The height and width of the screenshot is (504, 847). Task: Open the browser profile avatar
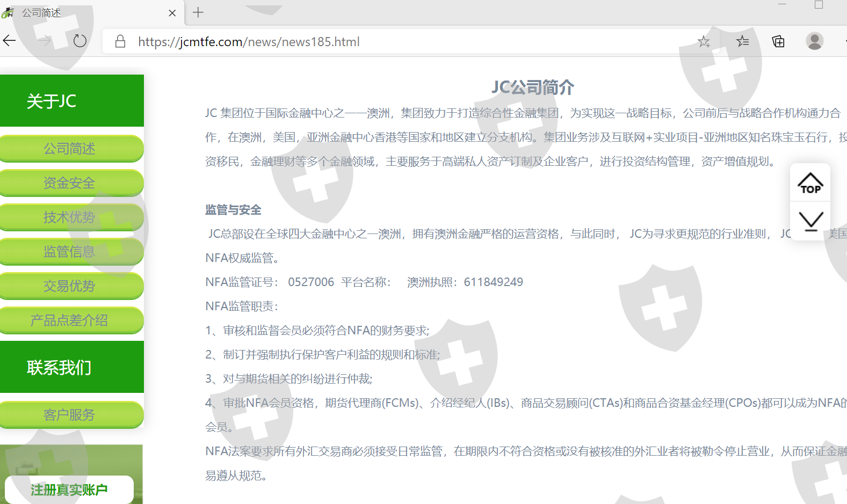click(x=815, y=41)
